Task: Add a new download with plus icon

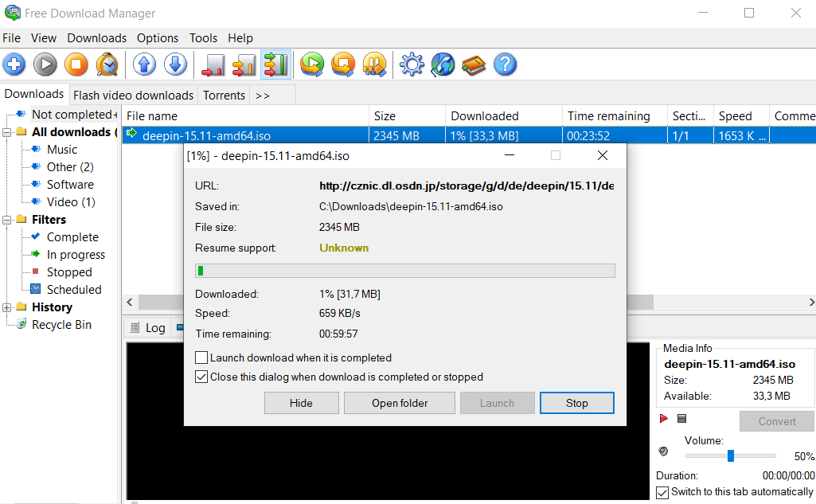Action: tap(14, 64)
